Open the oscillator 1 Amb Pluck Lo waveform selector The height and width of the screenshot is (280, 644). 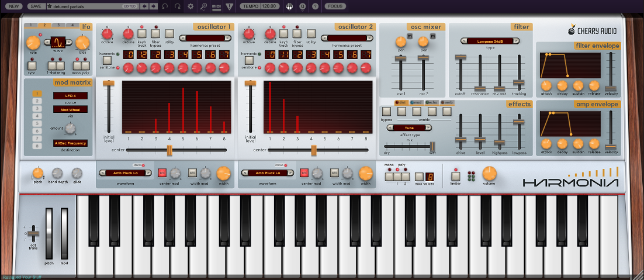click(125, 173)
